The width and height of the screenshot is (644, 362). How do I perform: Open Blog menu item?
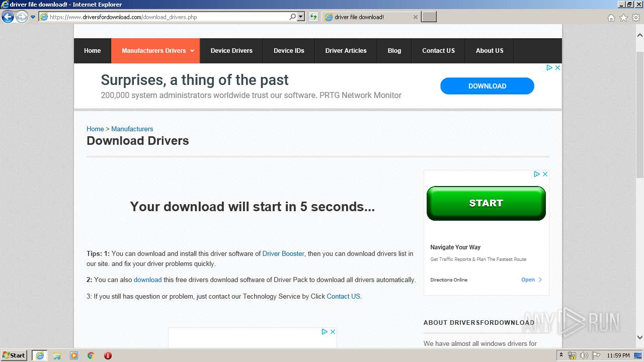(394, 51)
